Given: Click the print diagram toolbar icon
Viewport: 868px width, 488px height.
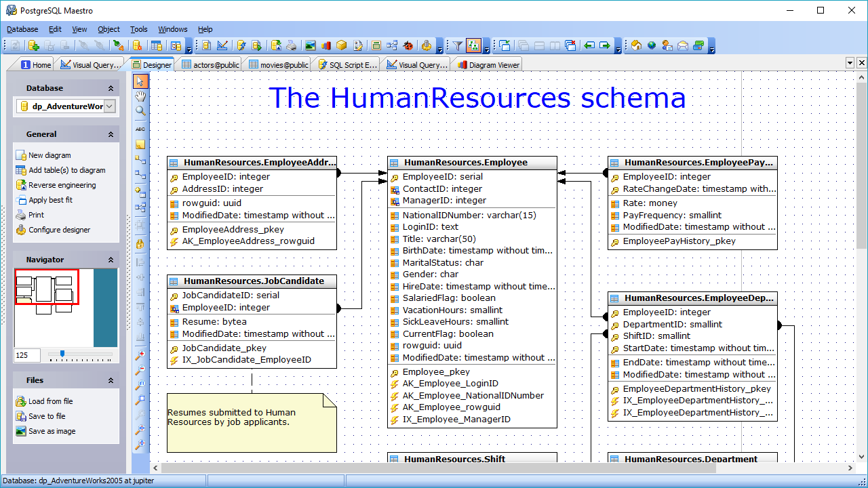Looking at the screenshot, I should (x=291, y=45).
